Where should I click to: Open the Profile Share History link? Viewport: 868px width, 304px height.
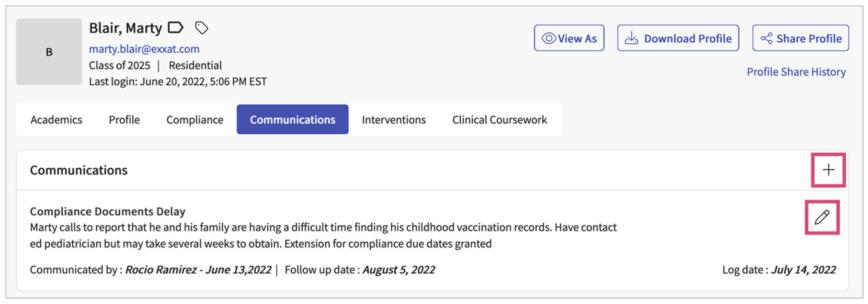coord(796,72)
